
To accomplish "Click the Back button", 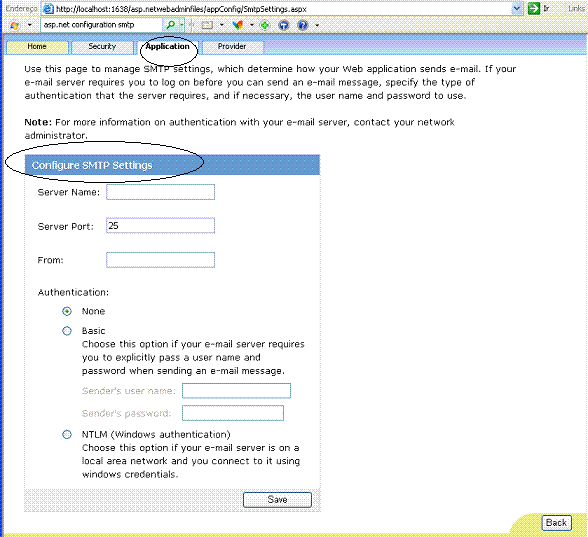I will tap(556, 522).
